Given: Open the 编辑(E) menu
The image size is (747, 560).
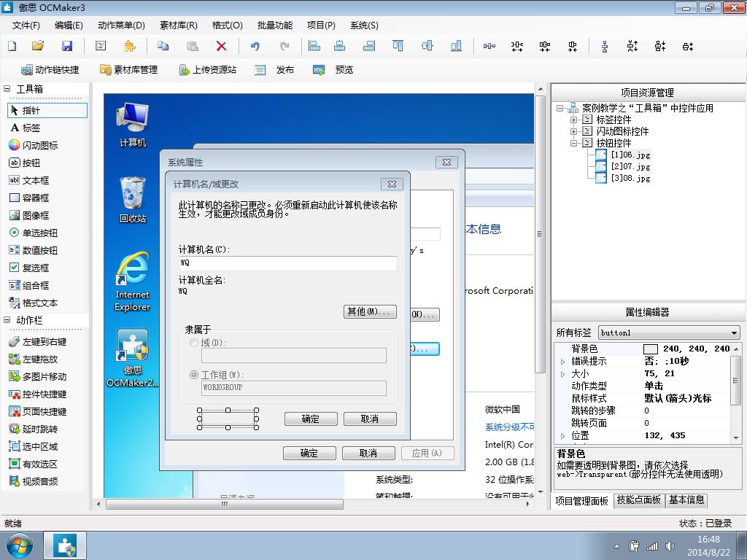Looking at the screenshot, I should tap(69, 26).
